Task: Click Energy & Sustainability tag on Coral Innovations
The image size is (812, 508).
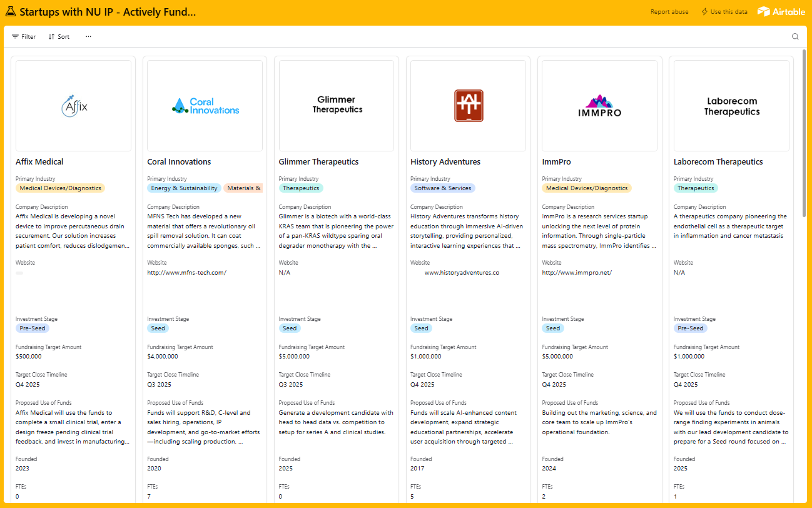Action: 184,188
